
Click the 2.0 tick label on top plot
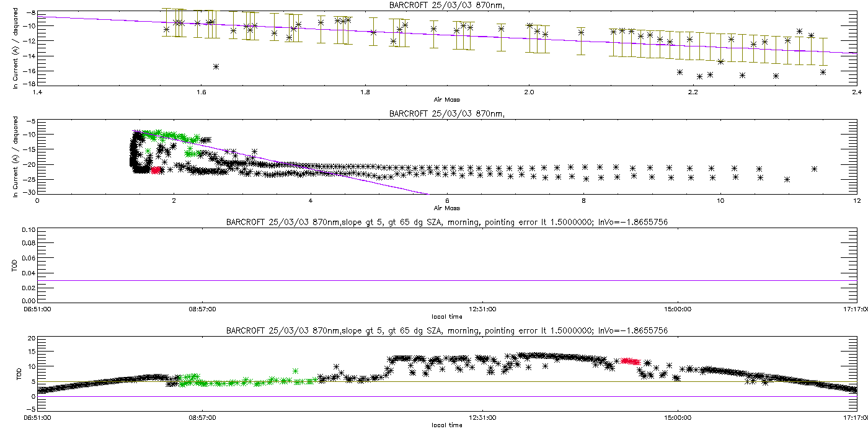pyautogui.click(x=528, y=92)
